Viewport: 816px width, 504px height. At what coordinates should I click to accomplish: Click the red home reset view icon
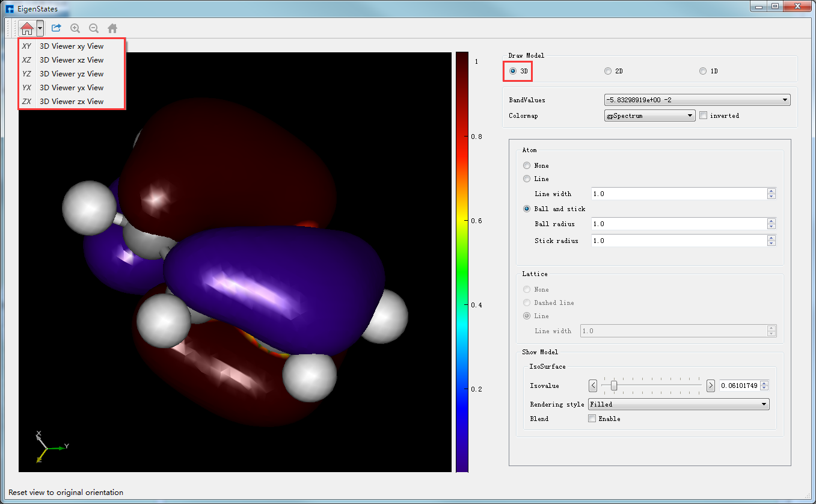tap(27, 28)
